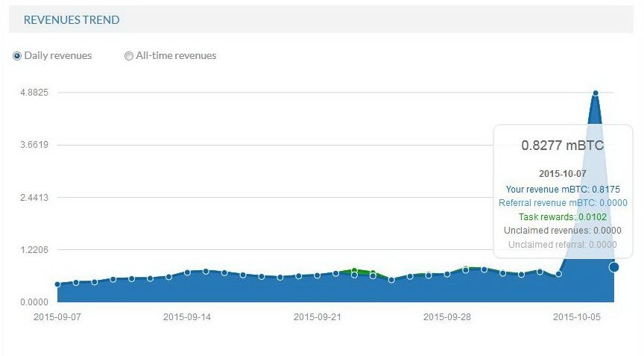The width and height of the screenshot is (644, 356).
Task: Click the data point above 2015-09-14
Action: pyautogui.click(x=187, y=272)
